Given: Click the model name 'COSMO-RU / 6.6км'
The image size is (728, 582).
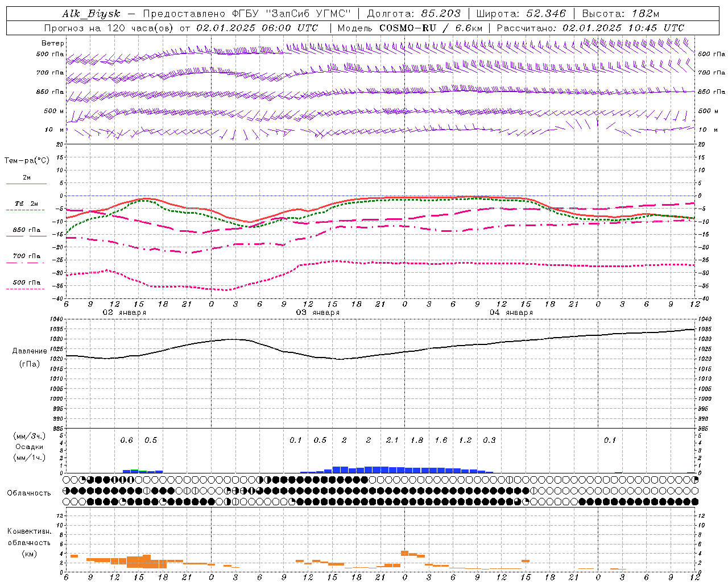Looking at the screenshot, I should pos(432,28).
